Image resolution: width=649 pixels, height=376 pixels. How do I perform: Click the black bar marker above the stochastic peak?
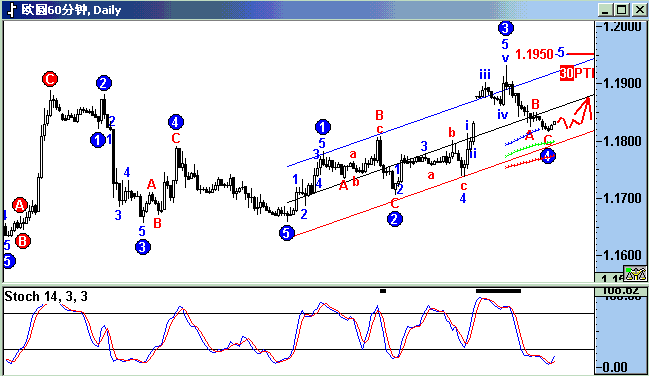point(498,291)
